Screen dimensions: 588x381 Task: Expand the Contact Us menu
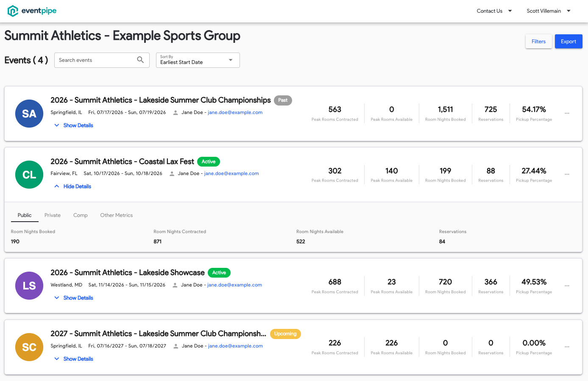pyautogui.click(x=494, y=11)
